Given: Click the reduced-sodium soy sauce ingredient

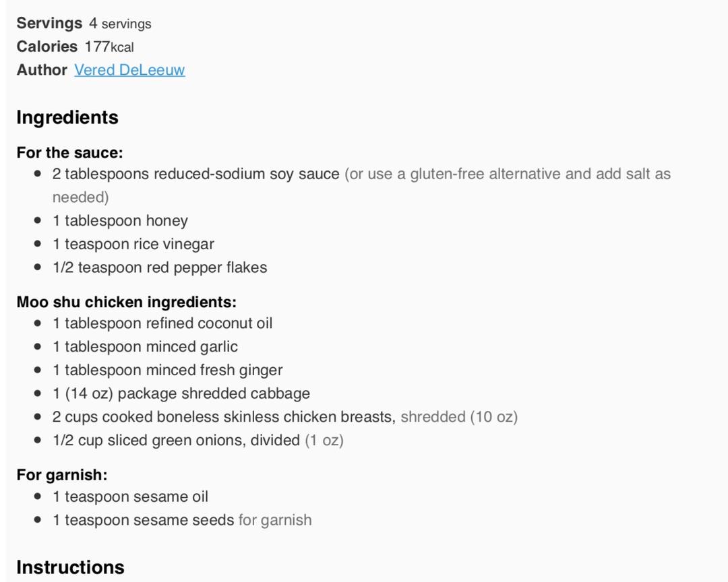Looking at the screenshot, I should point(195,174).
